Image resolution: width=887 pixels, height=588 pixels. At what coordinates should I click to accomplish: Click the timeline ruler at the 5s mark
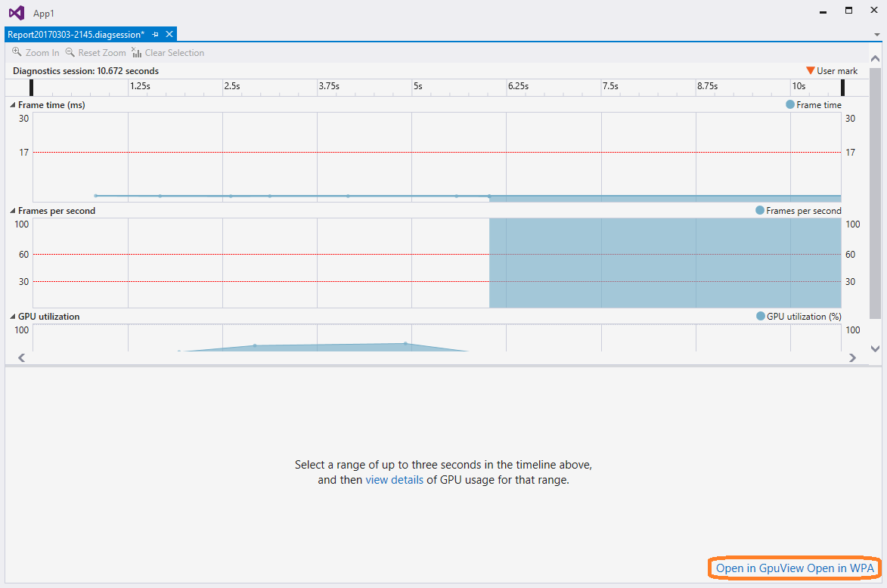coord(417,87)
